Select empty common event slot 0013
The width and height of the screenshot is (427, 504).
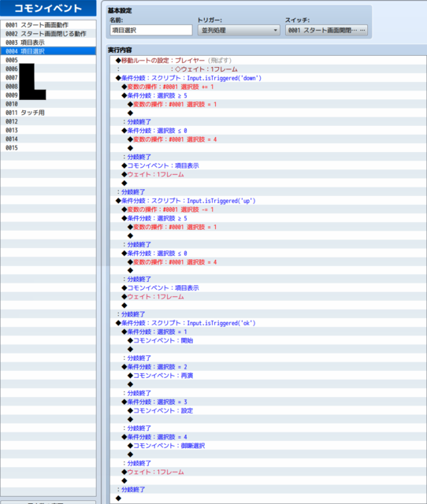coord(48,130)
